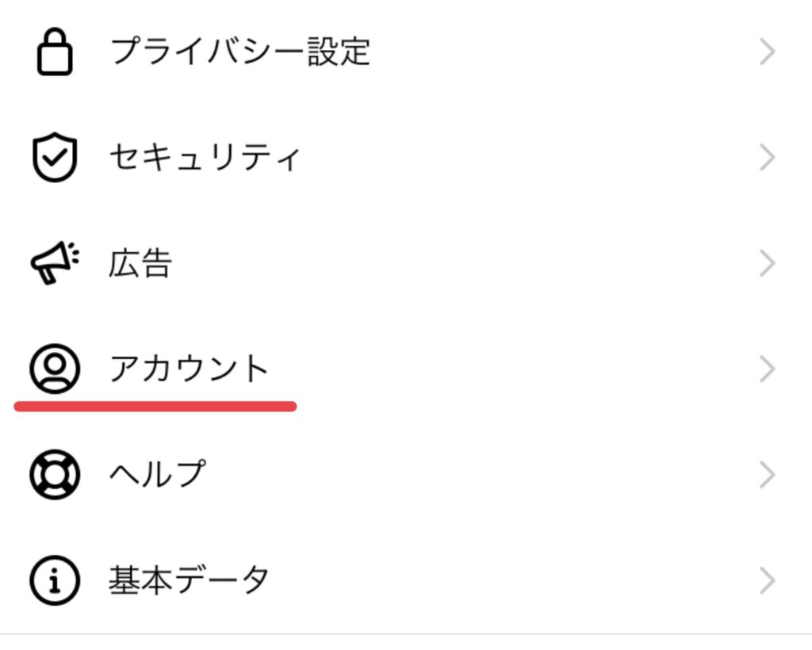Image resolution: width=812 pixels, height=650 pixels.
Task: Expand プライバシー設定 using its chevron arrow
Action: tap(766, 53)
